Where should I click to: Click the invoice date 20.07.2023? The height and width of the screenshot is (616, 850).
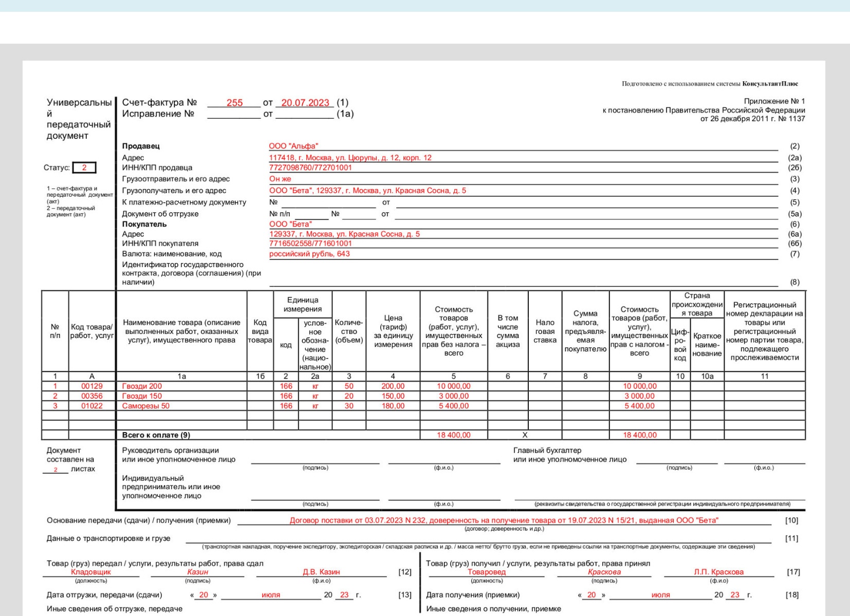point(305,103)
